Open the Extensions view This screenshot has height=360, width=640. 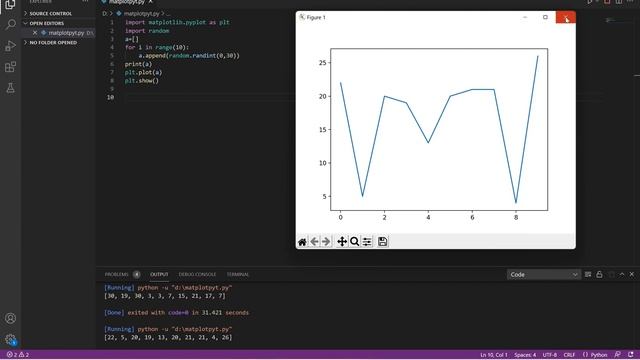pos(10,67)
